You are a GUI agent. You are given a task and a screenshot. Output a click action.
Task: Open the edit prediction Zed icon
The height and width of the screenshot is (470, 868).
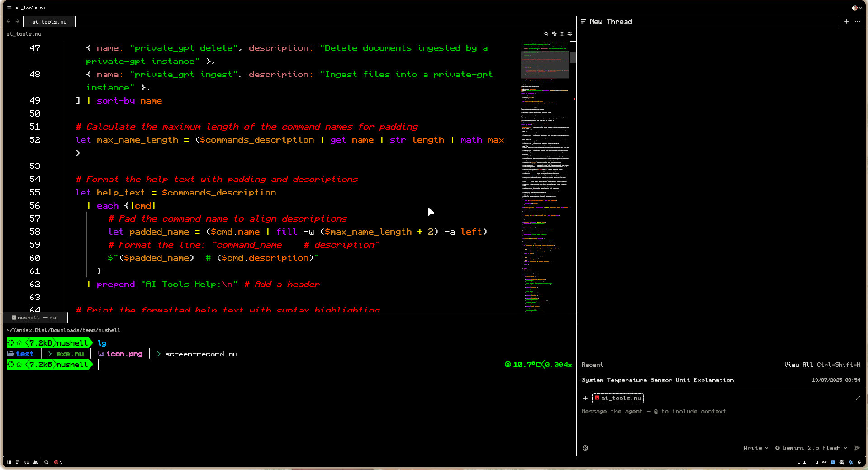[x=824, y=462]
